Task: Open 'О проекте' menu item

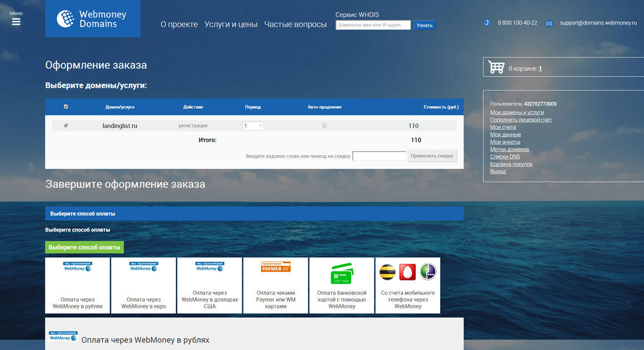Action: 179,24
